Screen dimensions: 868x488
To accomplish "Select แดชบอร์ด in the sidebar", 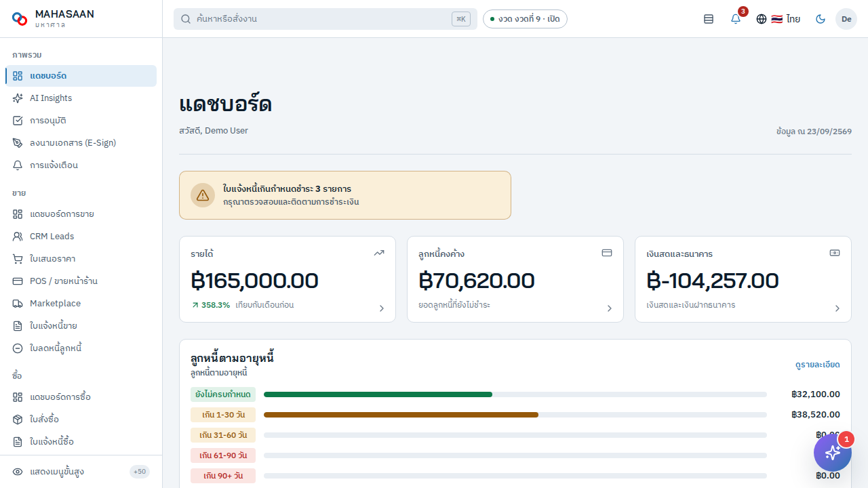I will [81, 76].
